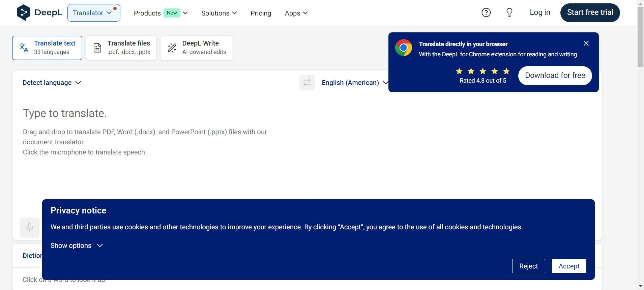Click the microphone speech input icon
The width and height of the screenshot is (644, 290).
30,228
